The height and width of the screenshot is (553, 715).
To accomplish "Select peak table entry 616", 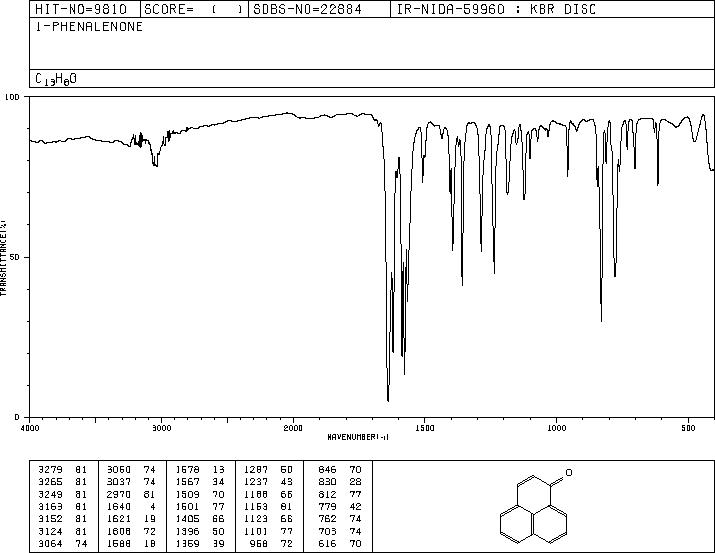I will pyautogui.click(x=327, y=543).
